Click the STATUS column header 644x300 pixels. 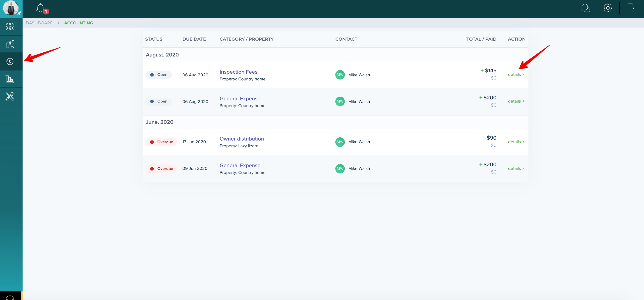153,39
